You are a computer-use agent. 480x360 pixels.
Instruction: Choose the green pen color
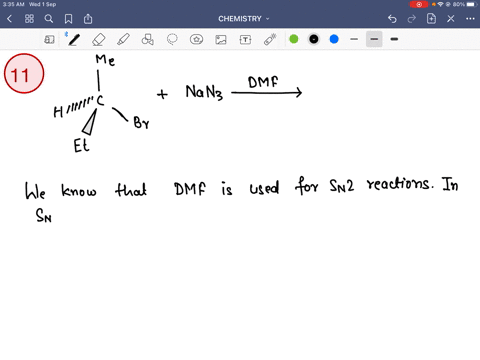294,39
